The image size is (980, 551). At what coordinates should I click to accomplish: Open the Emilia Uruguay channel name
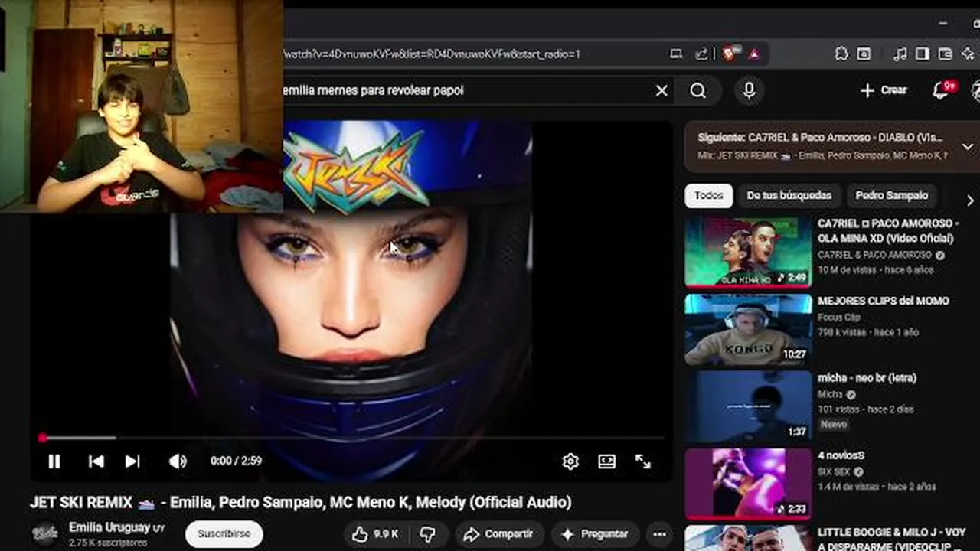109,528
